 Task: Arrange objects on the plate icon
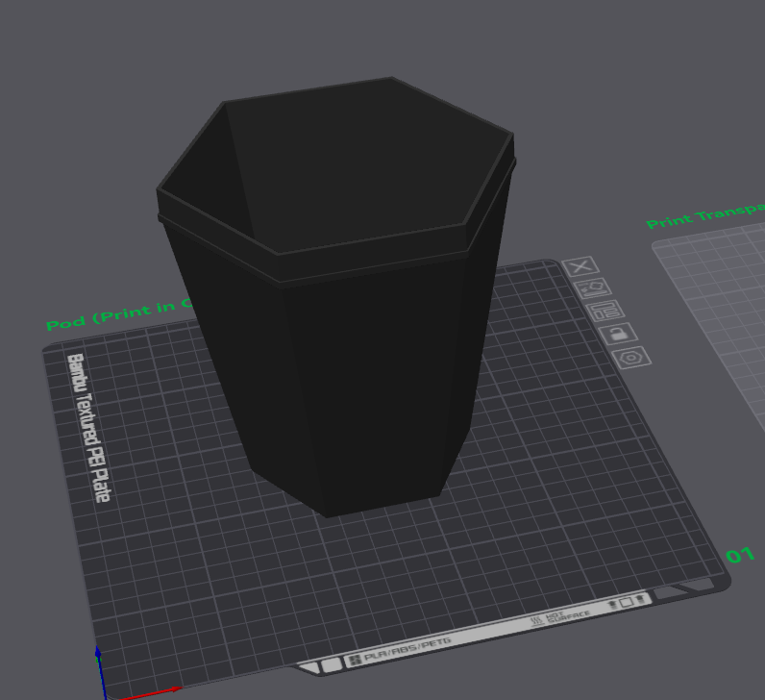(x=605, y=311)
